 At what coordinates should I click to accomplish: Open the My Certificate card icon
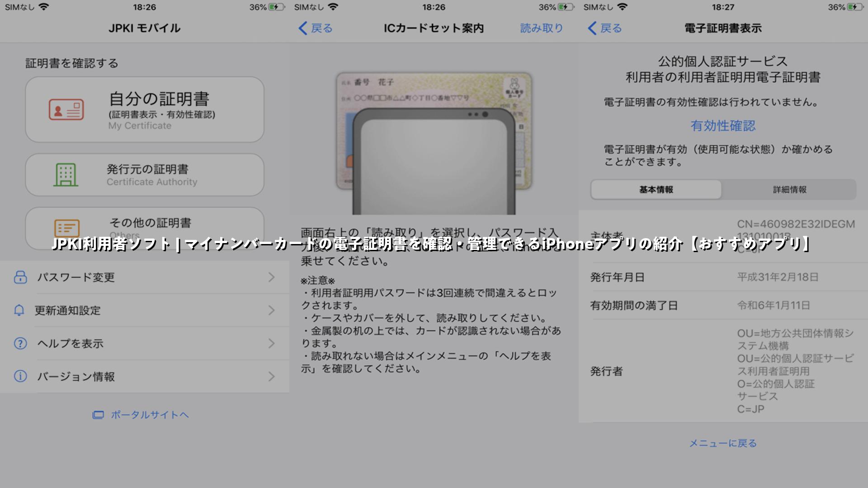coord(66,109)
